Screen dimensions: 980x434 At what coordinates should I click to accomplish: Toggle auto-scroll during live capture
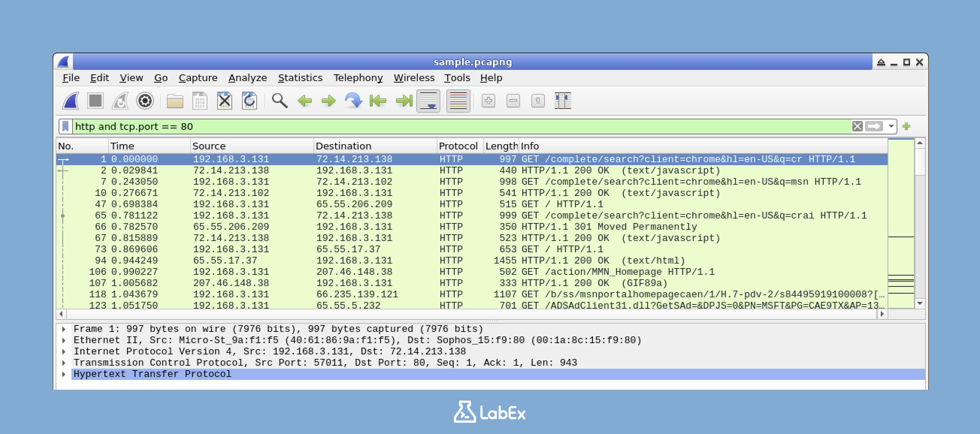click(428, 101)
